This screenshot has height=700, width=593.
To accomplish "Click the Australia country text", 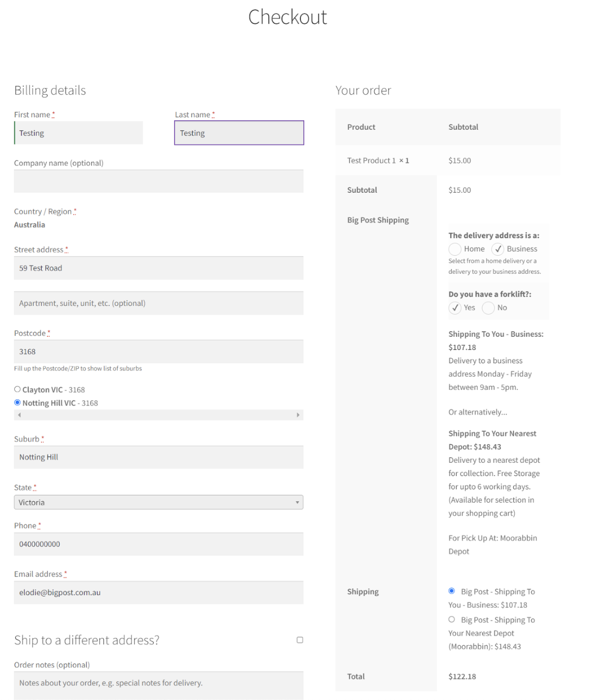I will (x=30, y=225).
